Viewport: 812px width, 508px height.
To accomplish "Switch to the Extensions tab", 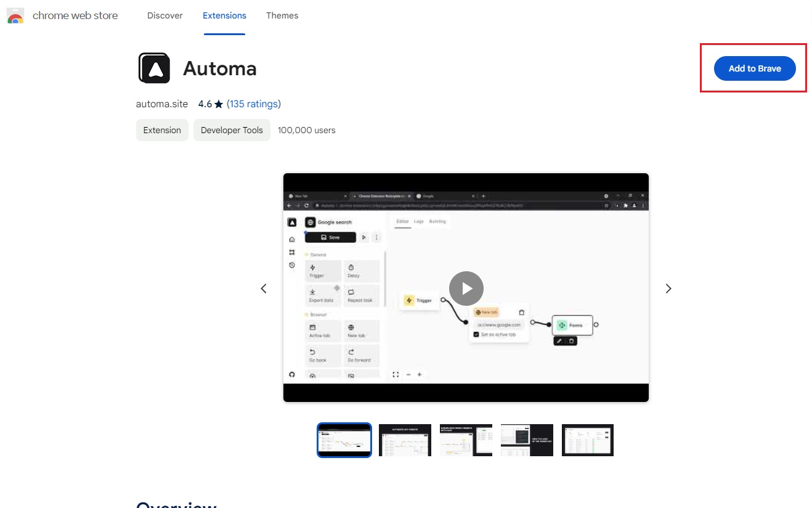I will (x=224, y=15).
